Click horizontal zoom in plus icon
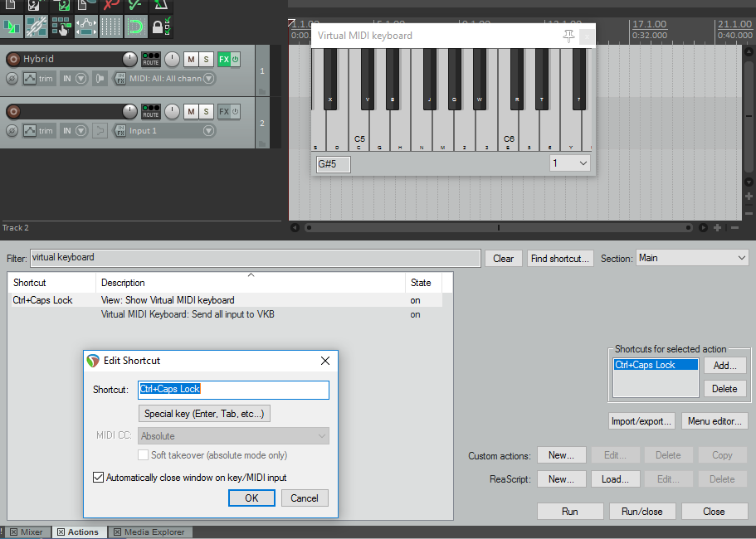The image size is (756, 539). pos(718,228)
